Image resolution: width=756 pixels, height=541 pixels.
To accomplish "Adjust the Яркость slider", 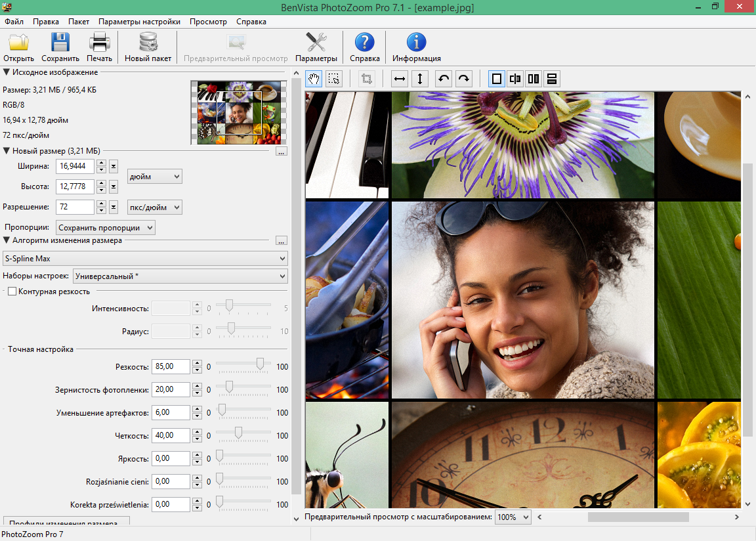I will [x=219, y=456].
